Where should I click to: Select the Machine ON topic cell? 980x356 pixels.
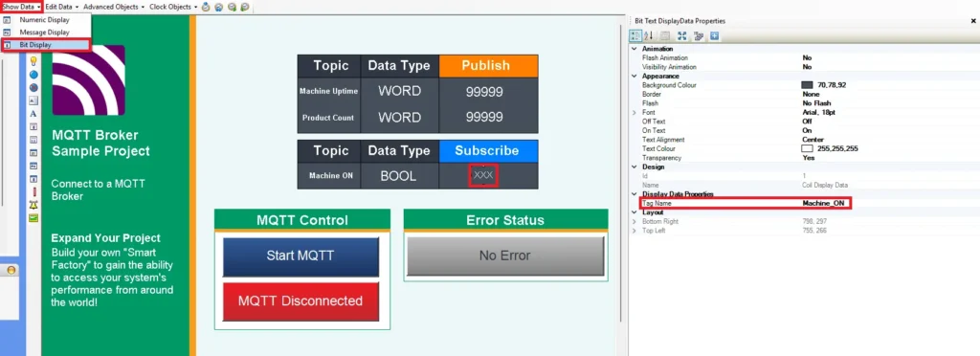pos(329,176)
